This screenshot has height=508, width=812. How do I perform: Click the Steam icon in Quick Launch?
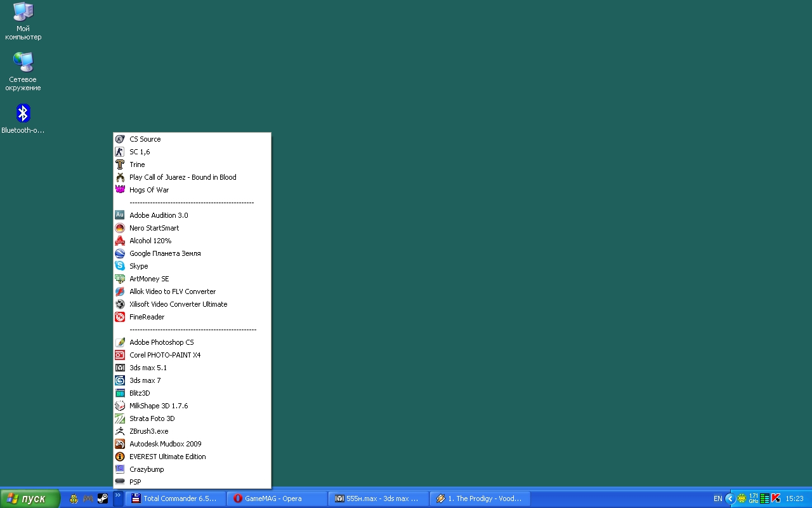(x=103, y=498)
